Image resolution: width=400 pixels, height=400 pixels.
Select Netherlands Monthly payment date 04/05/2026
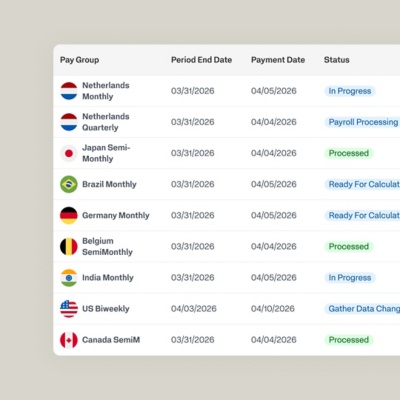[274, 91]
